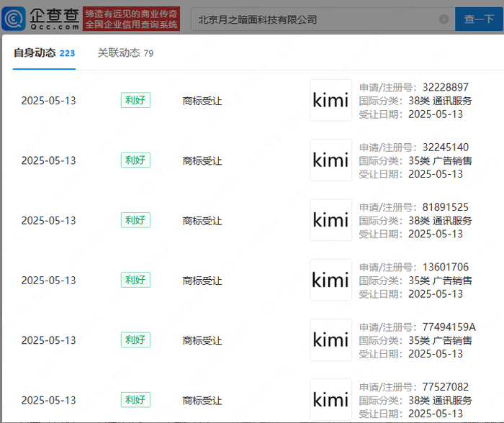Click the Qcc logo icon
This screenshot has height=423, width=504.
[14, 19]
